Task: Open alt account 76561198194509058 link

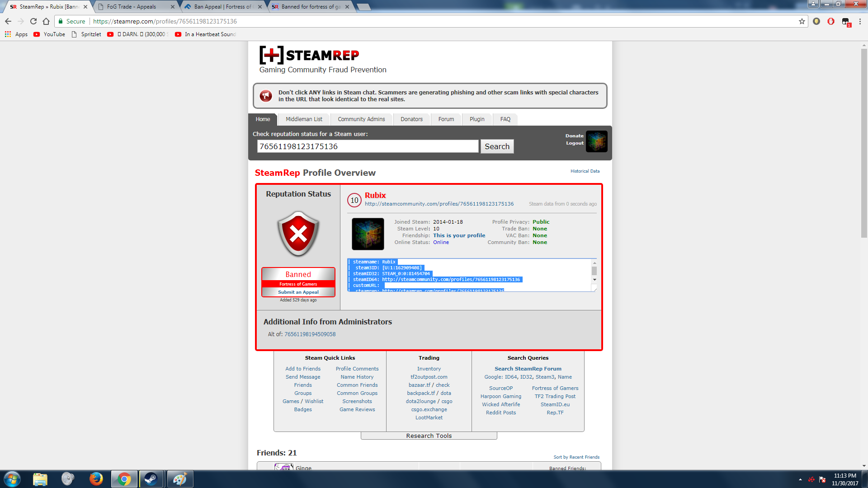Action: click(310, 334)
